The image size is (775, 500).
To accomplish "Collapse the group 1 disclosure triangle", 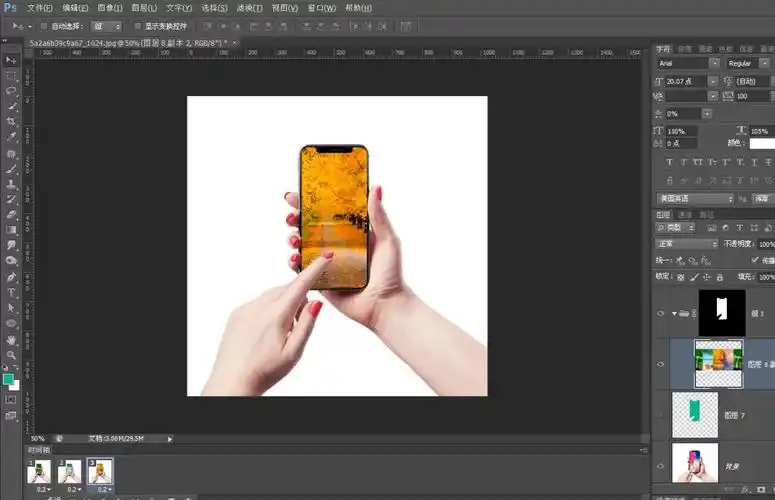I will (674, 313).
